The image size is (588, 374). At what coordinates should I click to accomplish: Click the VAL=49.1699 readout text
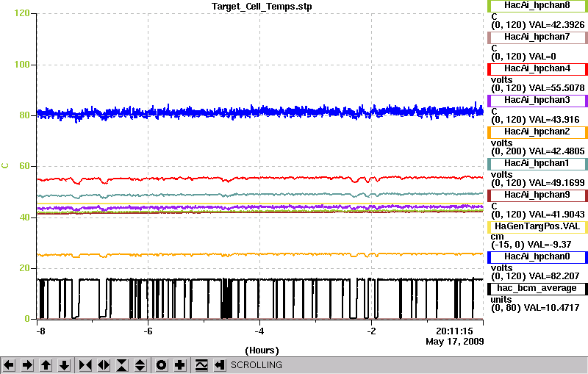556,183
